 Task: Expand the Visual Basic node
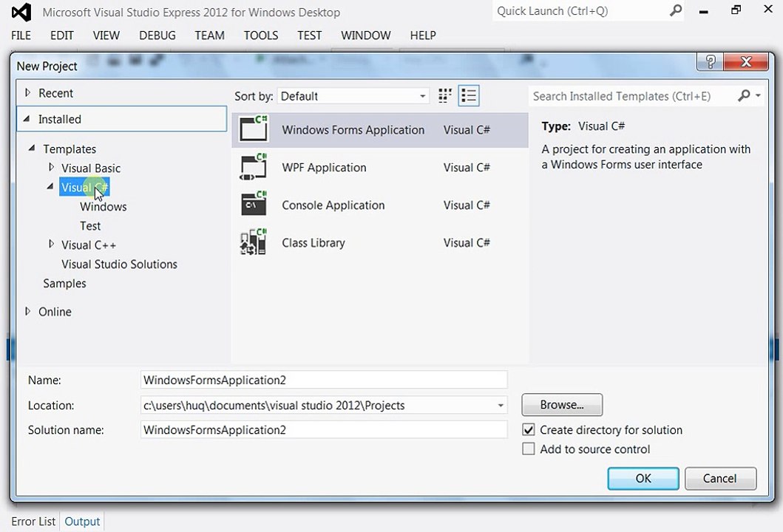[x=51, y=167]
